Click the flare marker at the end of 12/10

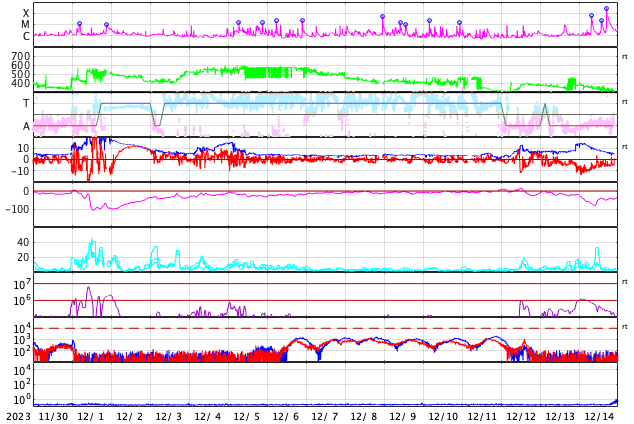coord(459,23)
